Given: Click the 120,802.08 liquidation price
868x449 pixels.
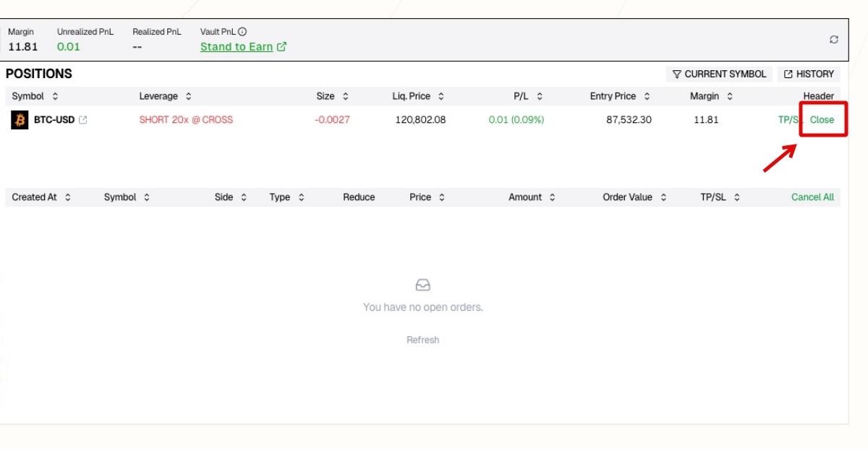Looking at the screenshot, I should coord(420,120).
